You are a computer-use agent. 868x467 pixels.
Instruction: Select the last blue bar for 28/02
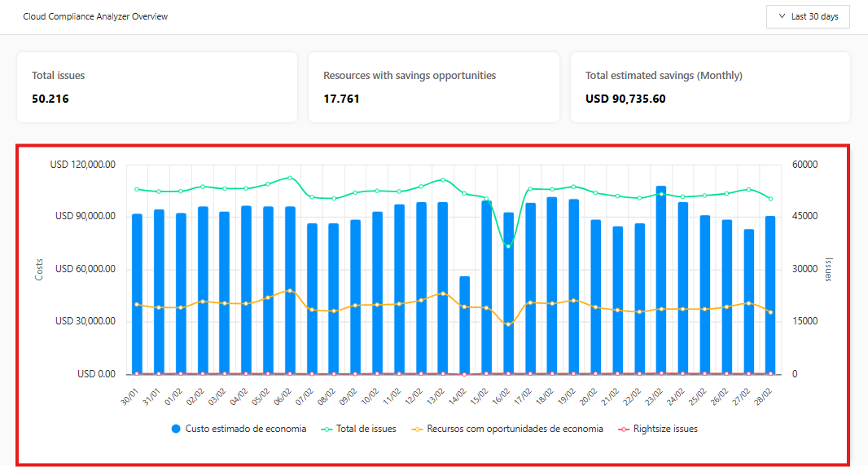click(x=770, y=295)
